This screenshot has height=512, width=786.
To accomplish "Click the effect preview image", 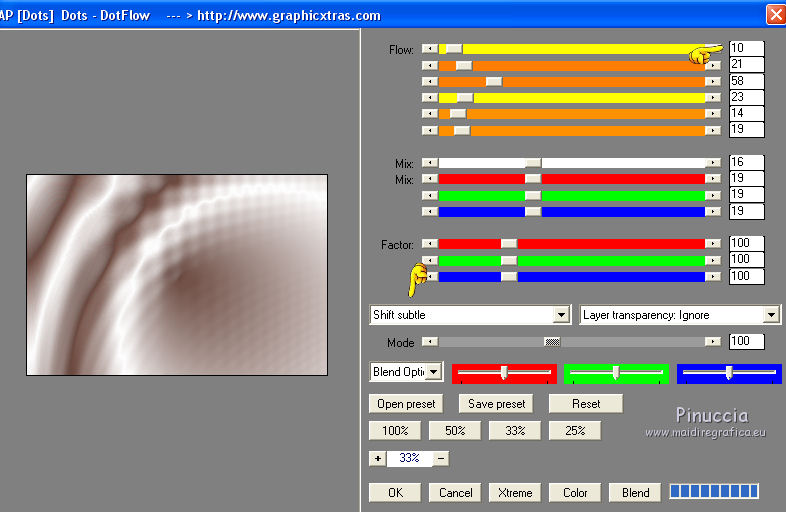I will tap(177, 275).
